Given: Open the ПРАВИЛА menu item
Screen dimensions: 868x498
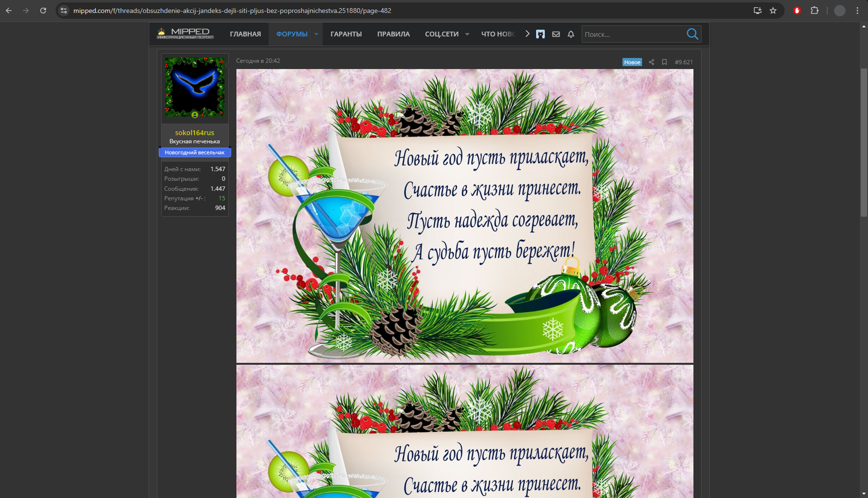Looking at the screenshot, I should tap(393, 34).
